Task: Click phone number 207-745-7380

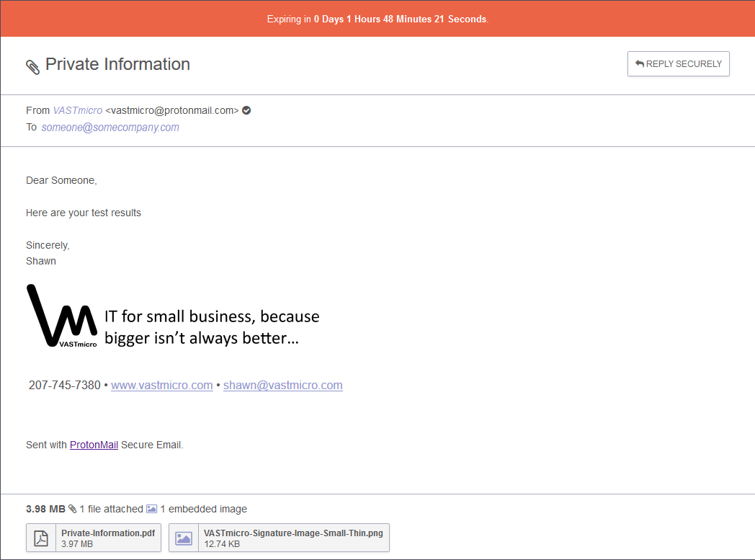Action: click(65, 385)
